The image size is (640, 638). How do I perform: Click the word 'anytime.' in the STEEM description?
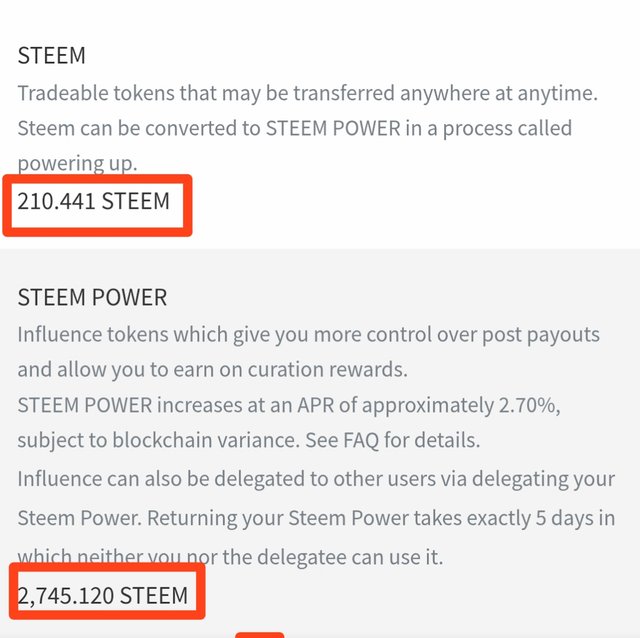(x=558, y=94)
